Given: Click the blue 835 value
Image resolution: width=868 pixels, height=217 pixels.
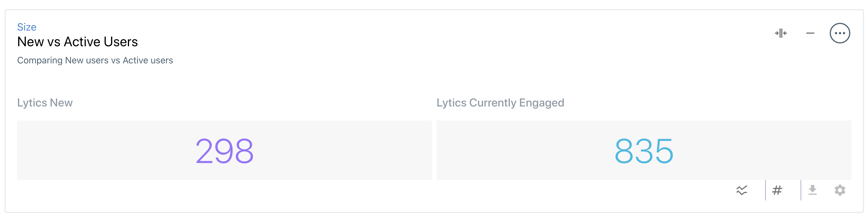Looking at the screenshot, I should pos(644,151).
